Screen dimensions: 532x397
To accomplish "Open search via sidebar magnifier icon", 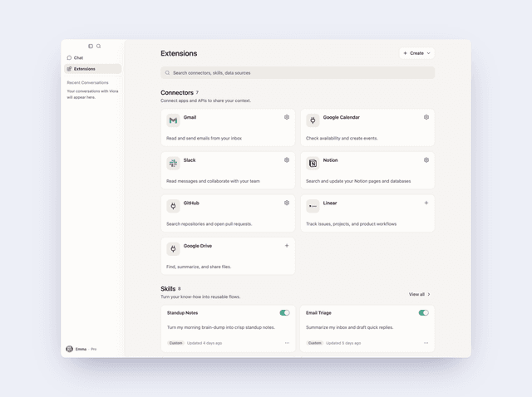I will tap(98, 47).
